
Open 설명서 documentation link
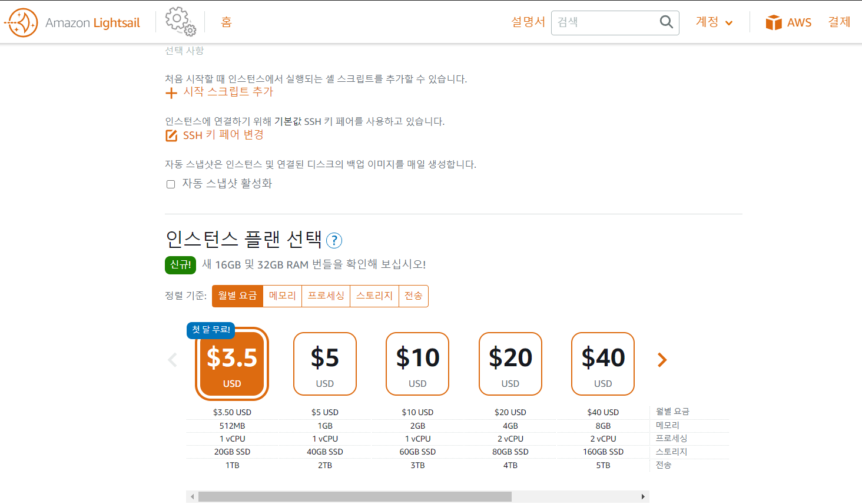point(528,22)
